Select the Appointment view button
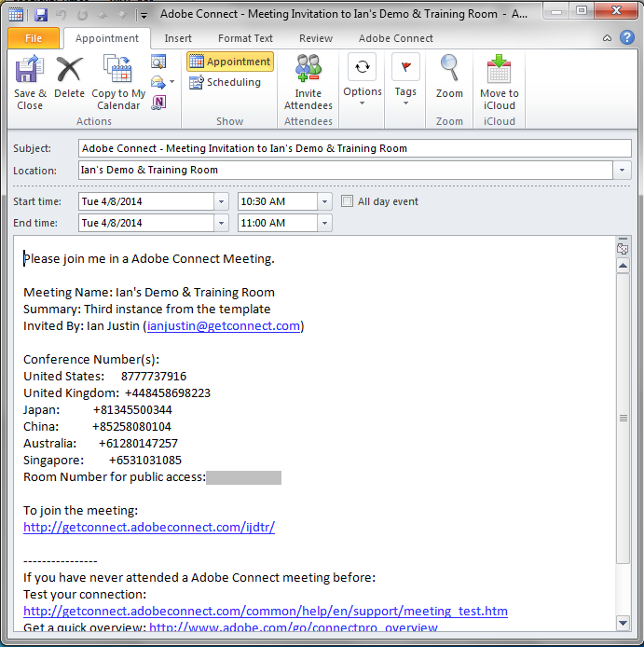The height and width of the screenshot is (647, 644). tap(230, 62)
